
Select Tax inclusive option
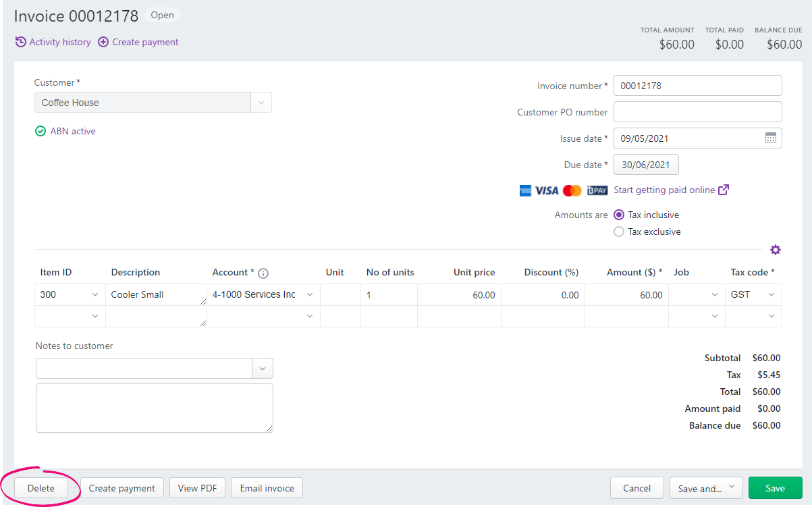click(619, 215)
